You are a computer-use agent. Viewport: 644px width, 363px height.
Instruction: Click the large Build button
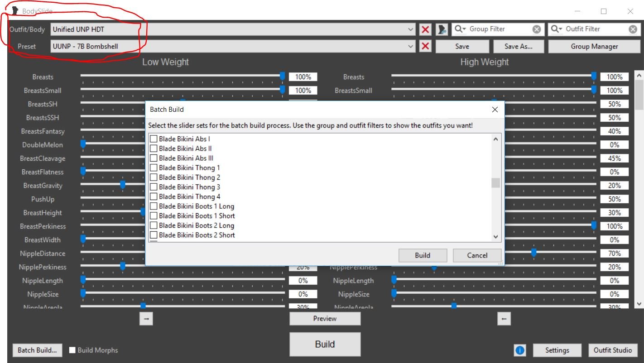(x=325, y=344)
